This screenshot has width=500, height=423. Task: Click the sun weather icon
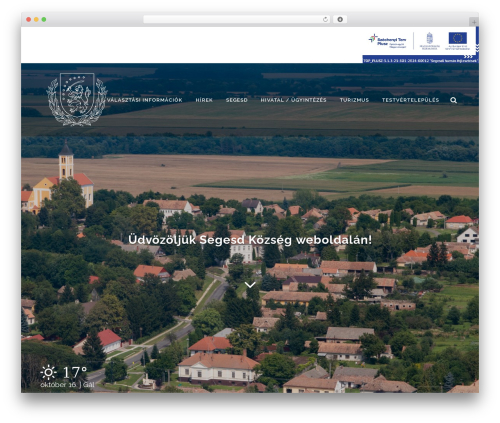click(48, 372)
